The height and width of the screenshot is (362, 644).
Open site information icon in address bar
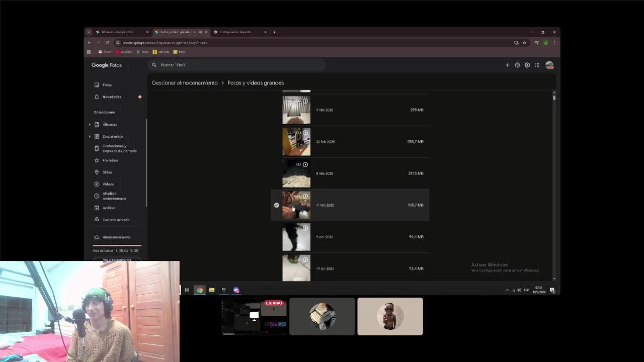118,43
